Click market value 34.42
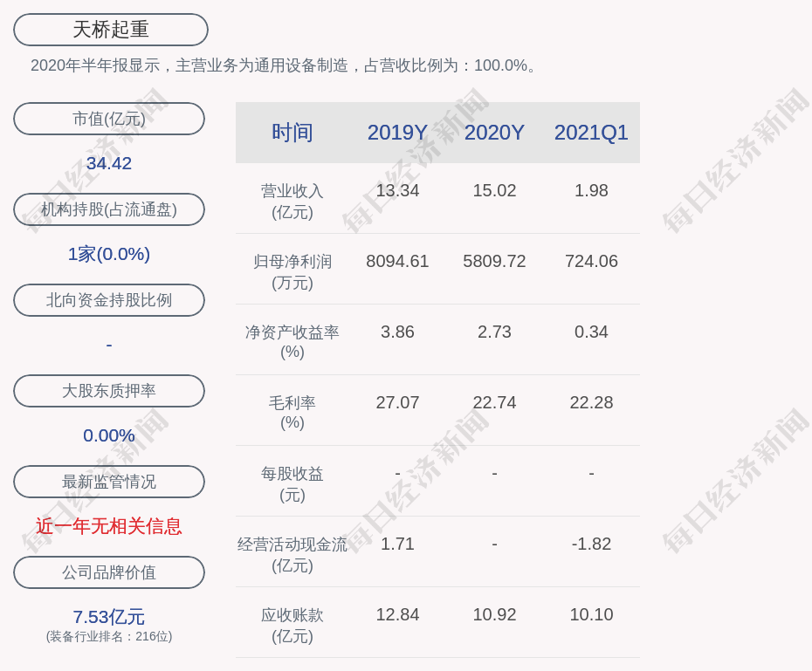812x671 pixels. tap(109, 163)
